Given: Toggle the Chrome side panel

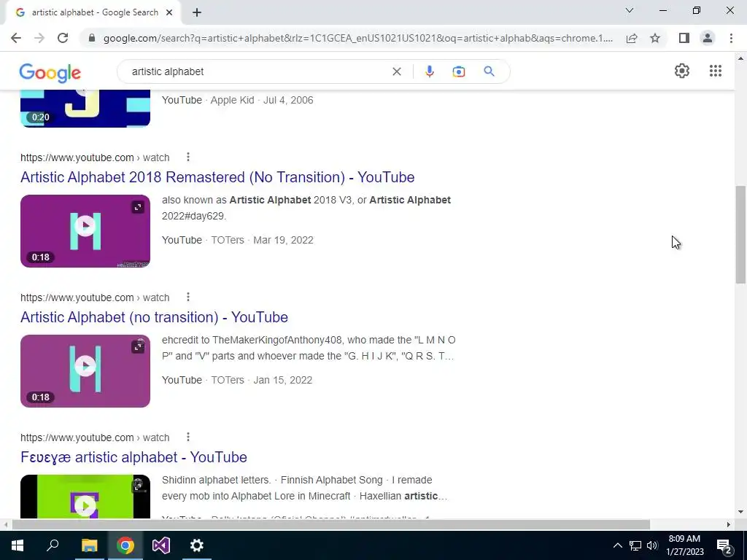Looking at the screenshot, I should (x=684, y=38).
